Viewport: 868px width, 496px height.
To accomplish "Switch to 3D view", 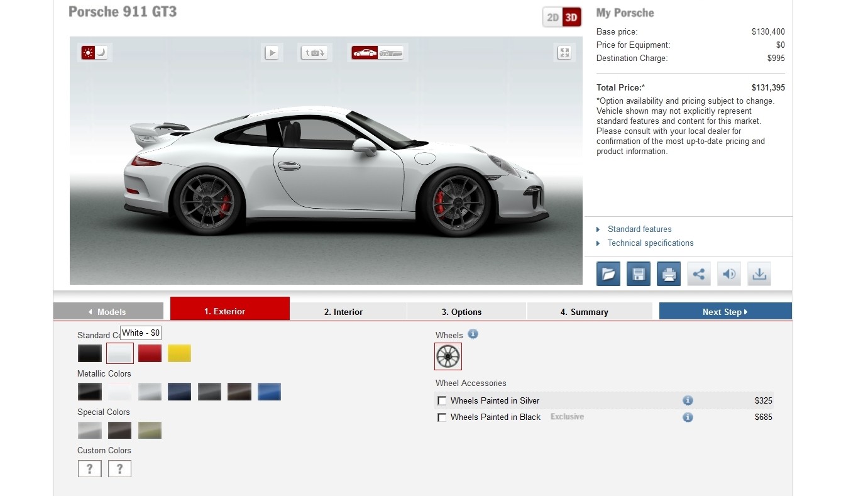I will coord(571,17).
